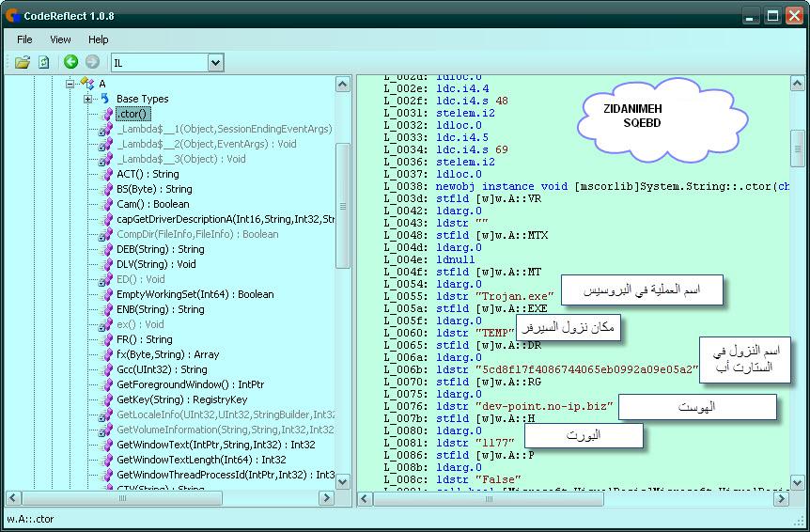Click scroll-down arrow of code panel

pos(798,481)
